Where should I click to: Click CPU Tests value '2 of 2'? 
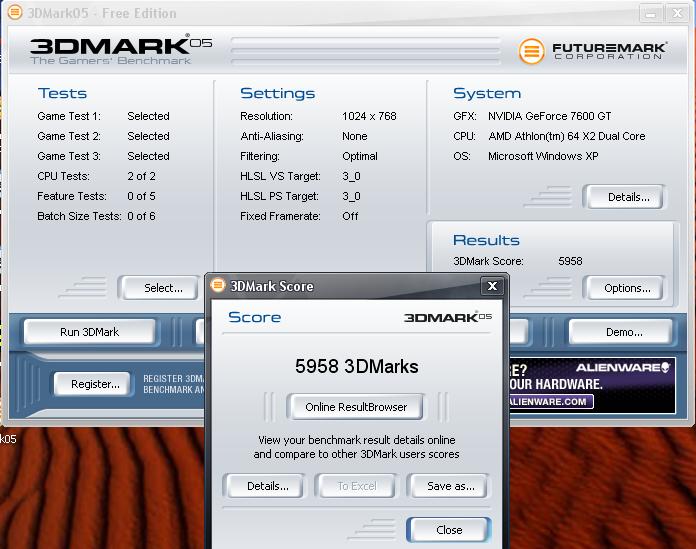click(x=141, y=176)
